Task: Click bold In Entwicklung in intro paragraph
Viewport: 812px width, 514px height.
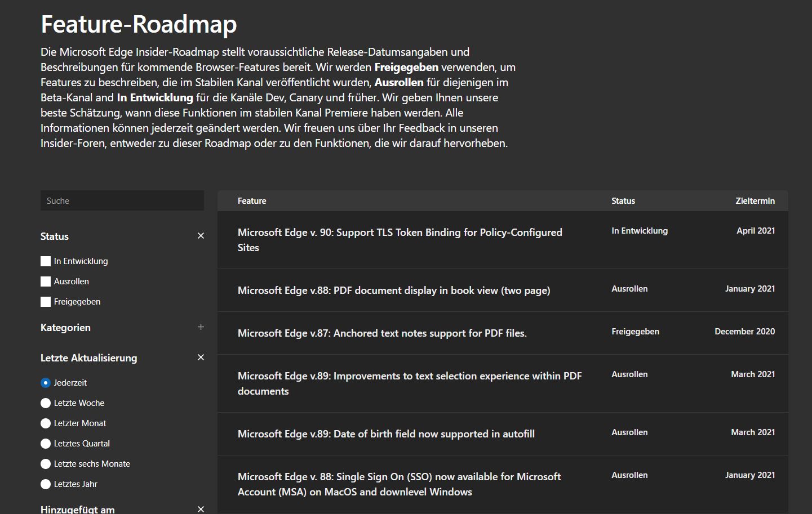Action: [x=155, y=97]
